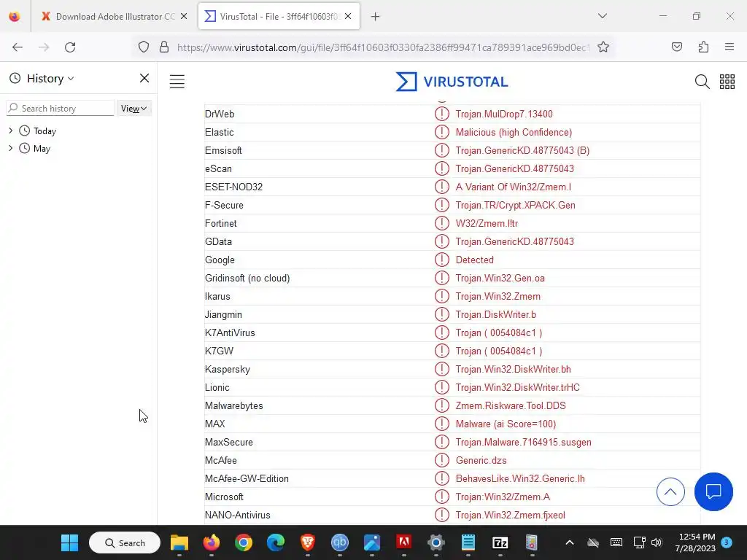Open a new browser tab
This screenshot has width=747, height=560.
[x=376, y=17]
